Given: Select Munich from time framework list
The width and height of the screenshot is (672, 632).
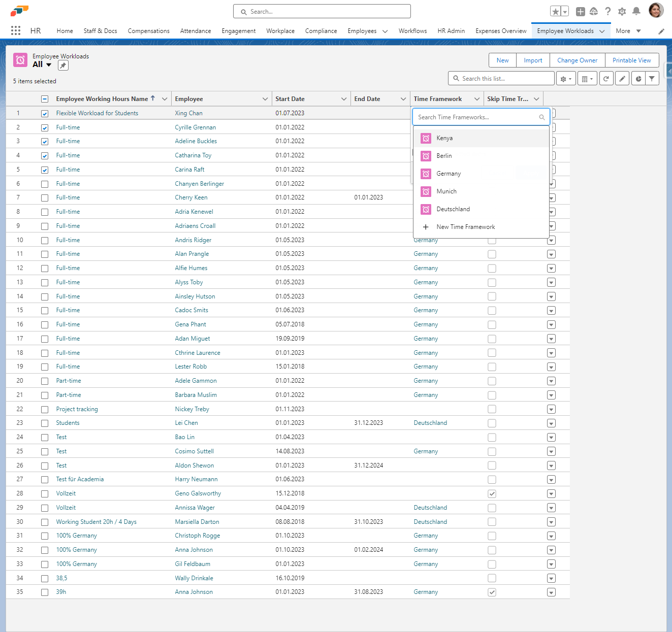Looking at the screenshot, I should 446,191.
